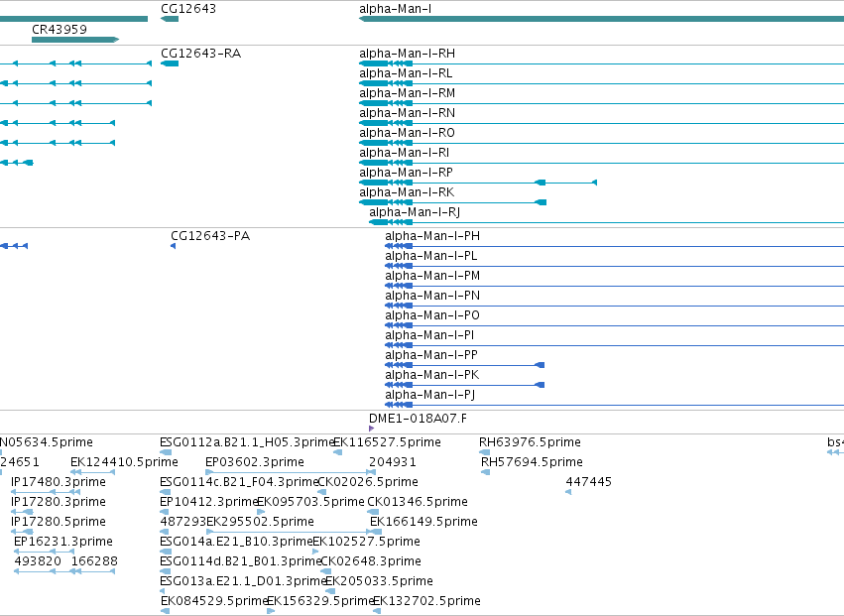Click the DME1-018A07.F feature label
844x616 pixels.
(x=419, y=419)
